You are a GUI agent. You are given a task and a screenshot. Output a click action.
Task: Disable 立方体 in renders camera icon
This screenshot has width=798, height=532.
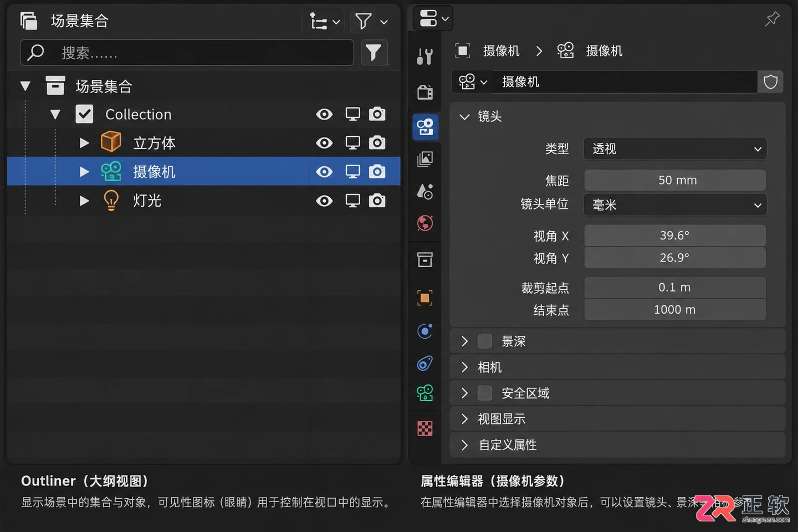click(377, 143)
